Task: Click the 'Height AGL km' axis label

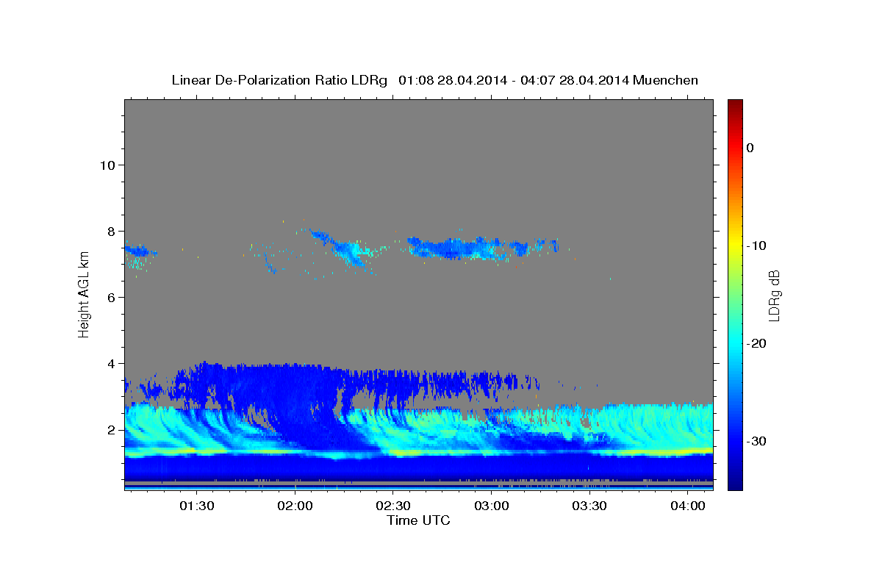Action: click(84, 295)
